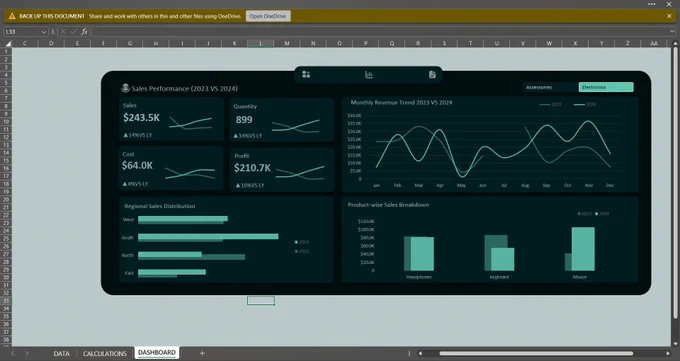Click the Product-wise Sales Breakdown title
The image size is (680, 361).
click(x=388, y=204)
